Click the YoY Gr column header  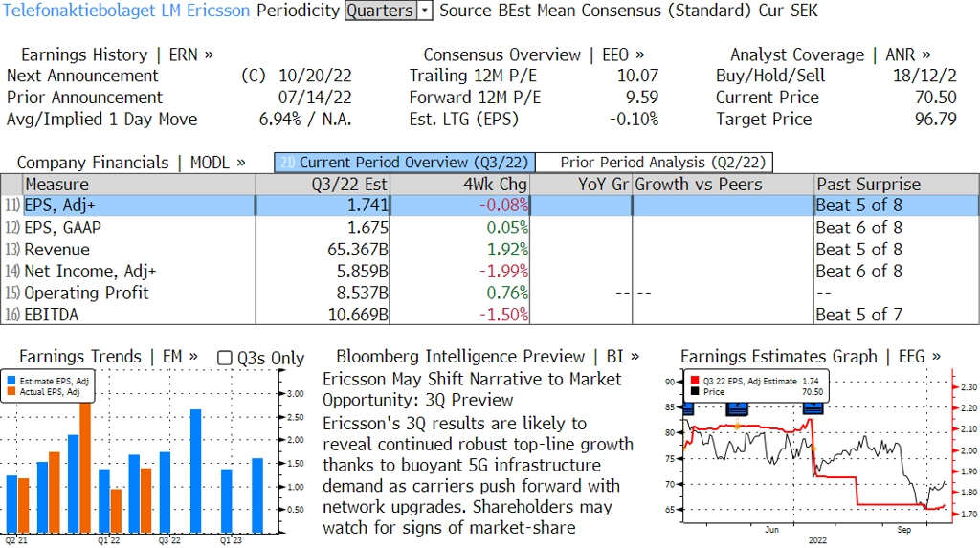point(581,185)
